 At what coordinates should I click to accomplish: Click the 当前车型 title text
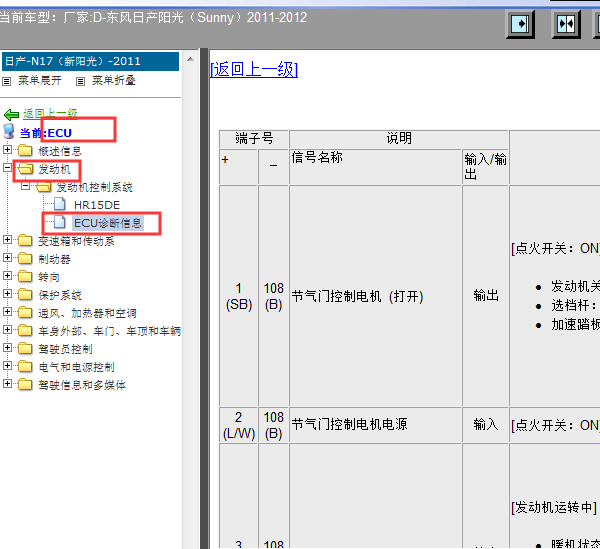[x=153, y=18]
